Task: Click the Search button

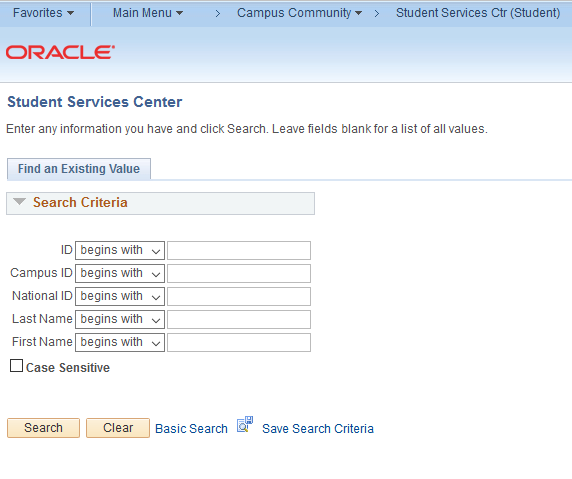Action: (x=43, y=428)
